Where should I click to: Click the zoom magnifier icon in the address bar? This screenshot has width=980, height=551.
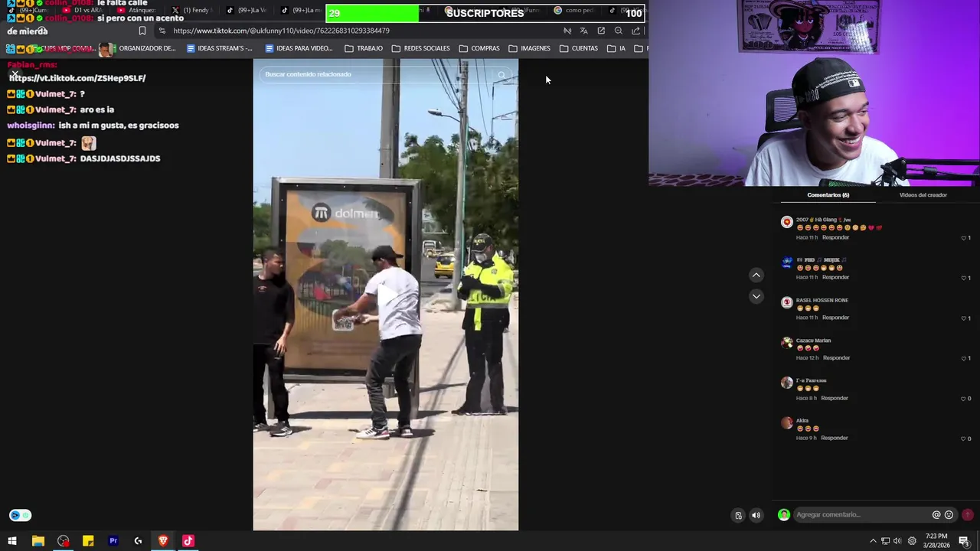(x=619, y=31)
